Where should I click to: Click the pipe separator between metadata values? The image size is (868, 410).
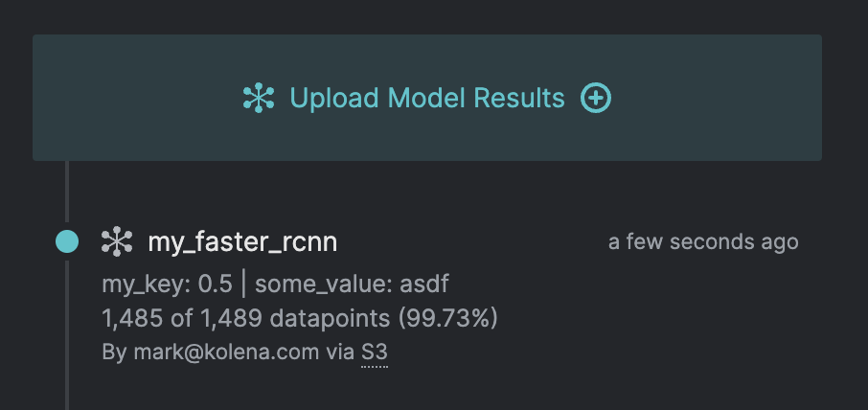[x=243, y=284]
